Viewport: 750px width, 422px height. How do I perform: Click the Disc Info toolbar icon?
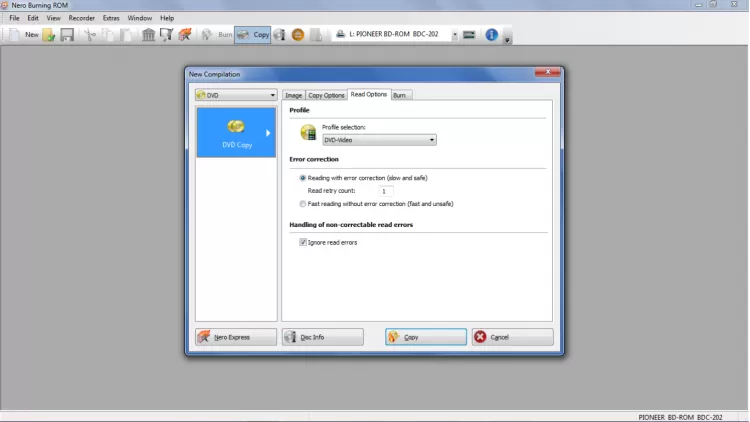279,34
